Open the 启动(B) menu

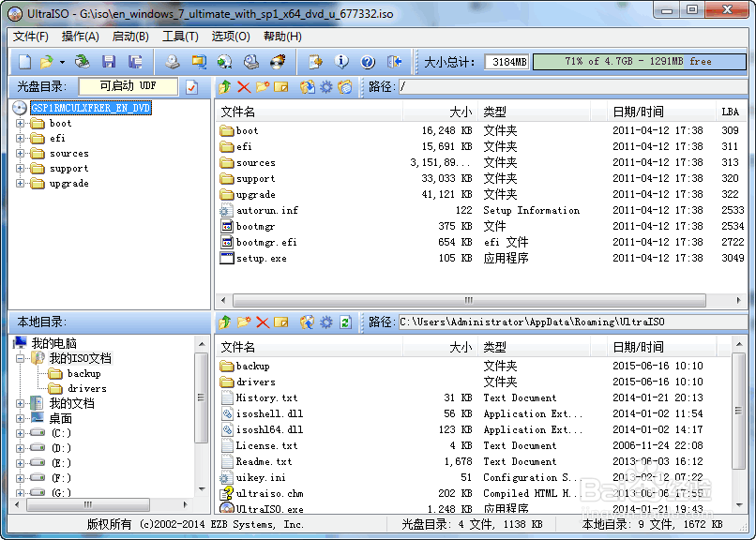(x=130, y=37)
